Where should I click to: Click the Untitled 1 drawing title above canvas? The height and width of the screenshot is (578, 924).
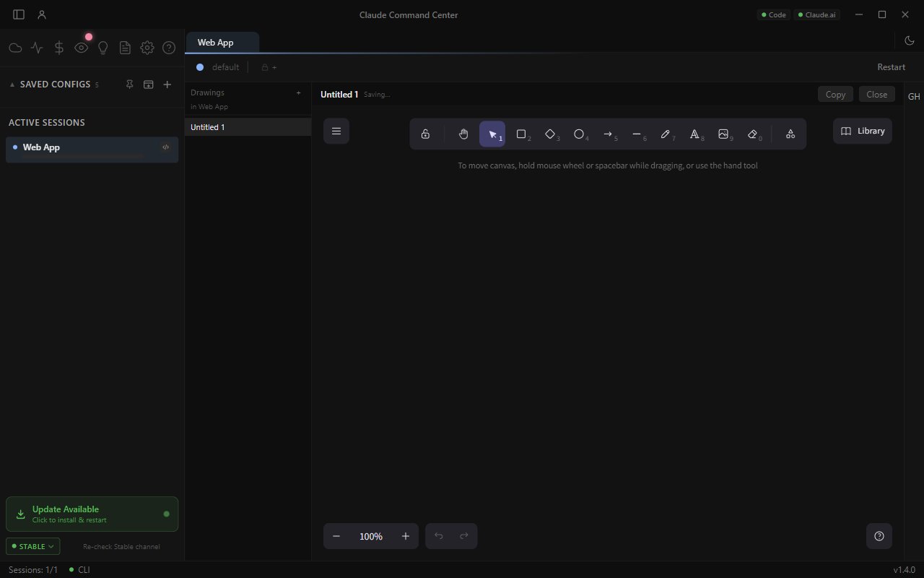339,95
